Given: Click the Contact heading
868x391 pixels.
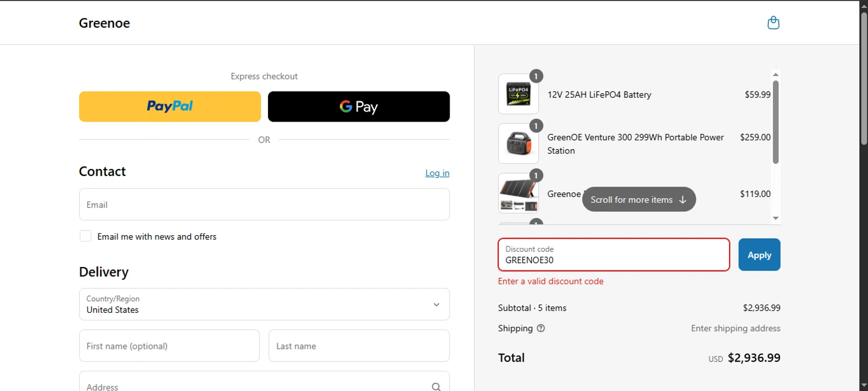Looking at the screenshot, I should (x=102, y=171).
